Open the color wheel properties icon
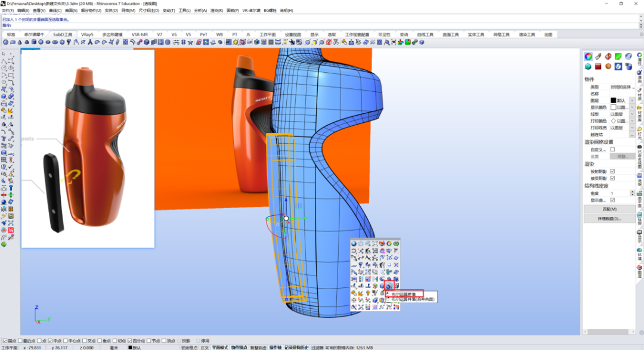644x350 pixels. [588, 56]
